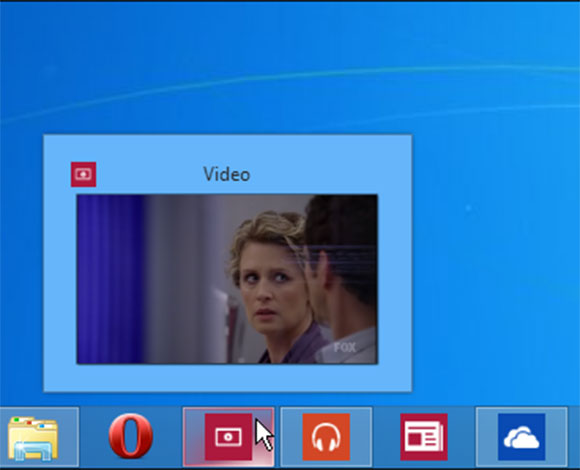Open the Music headphones app icon
Screen dimensions: 580x470
[x=326, y=437]
